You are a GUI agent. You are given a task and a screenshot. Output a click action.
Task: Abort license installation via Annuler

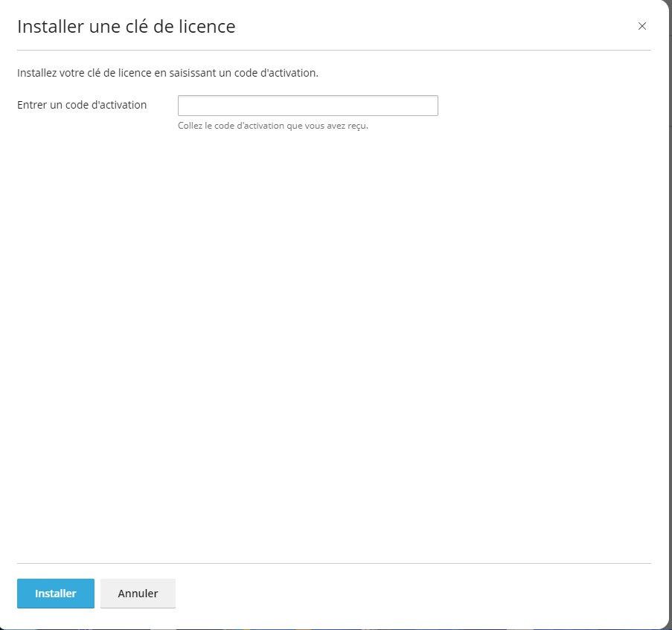tap(138, 594)
